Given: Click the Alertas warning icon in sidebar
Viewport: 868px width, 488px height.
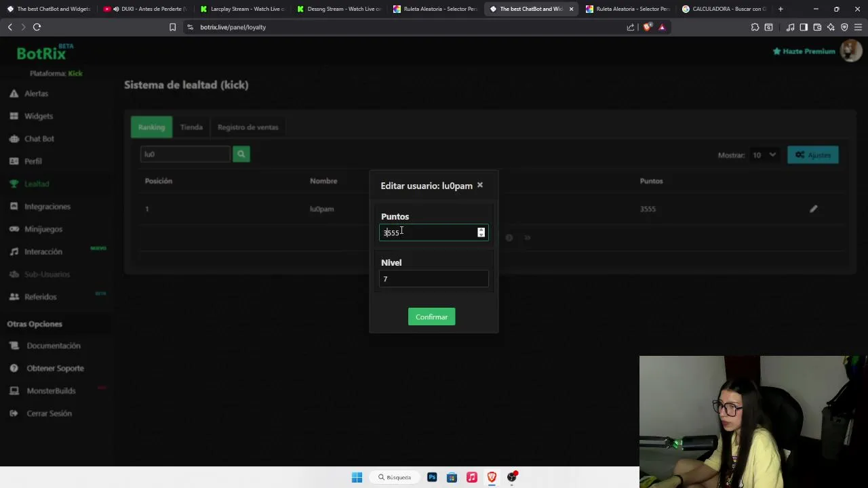Looking at the screenshot, I should tap(14, 94).
